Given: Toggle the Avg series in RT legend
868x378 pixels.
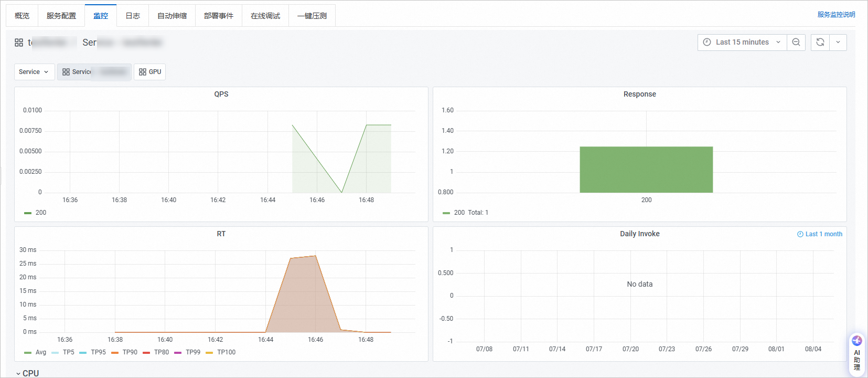Looking at the screenshot, I should coord(35,352).
